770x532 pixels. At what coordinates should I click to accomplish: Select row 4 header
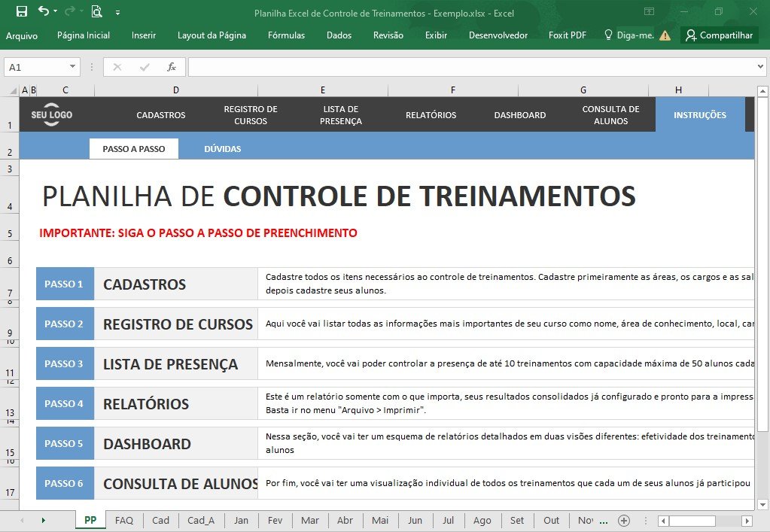pyautogui.click(x=9, y=196)
